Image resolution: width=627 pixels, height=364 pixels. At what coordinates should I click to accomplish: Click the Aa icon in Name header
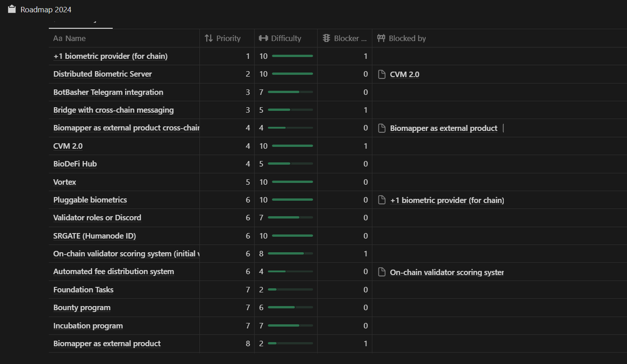57,38
